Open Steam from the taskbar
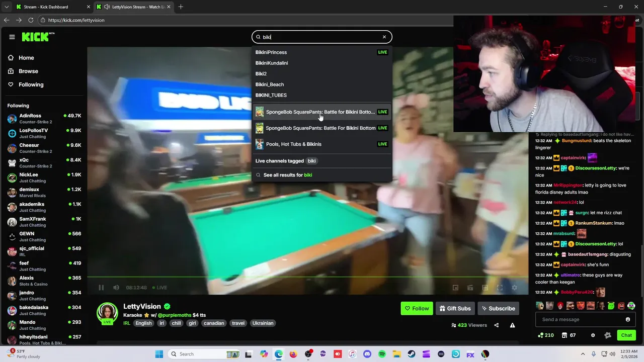 click(412, 354)
